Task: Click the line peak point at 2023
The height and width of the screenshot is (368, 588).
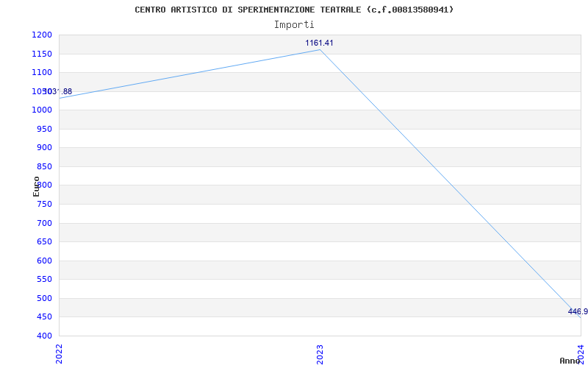Action: [320, 49]
